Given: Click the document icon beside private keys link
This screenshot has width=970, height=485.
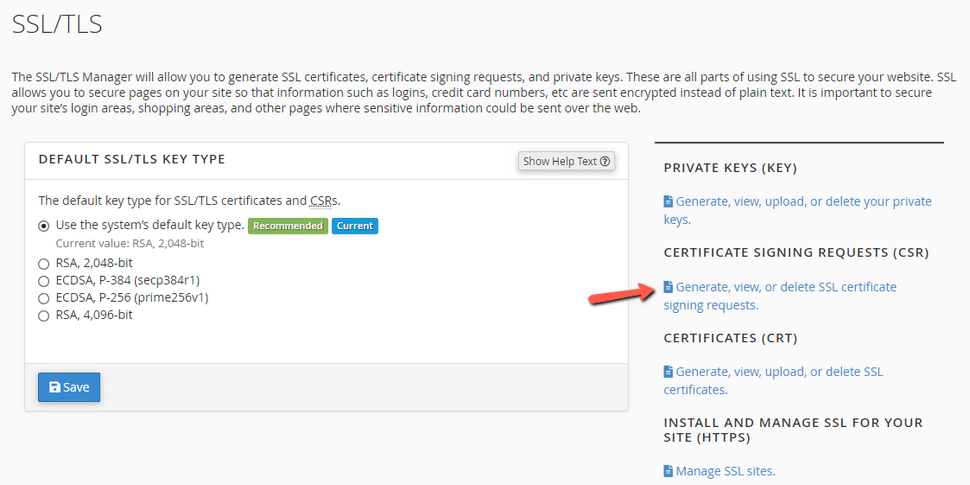Looking at the screenshot, I should [x=668, y=202].
